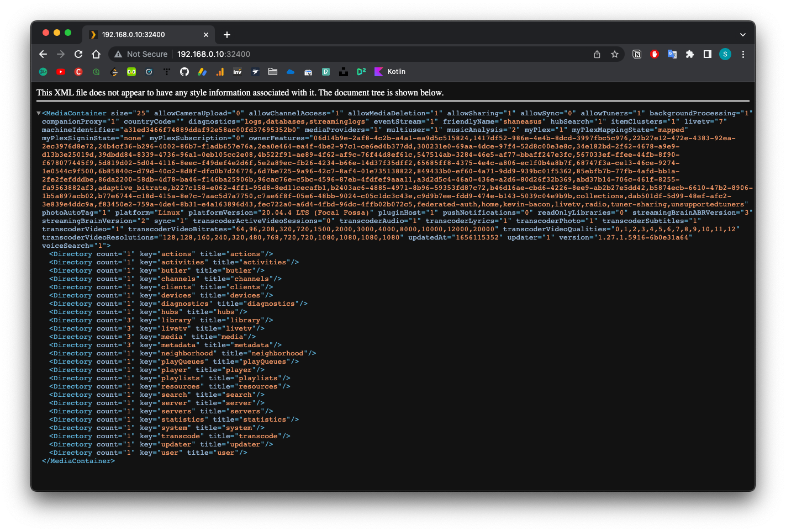Image resolution: width=786 pixels, height=532 pixels.
Task: Open the bookmarks folder icon
Action: (x=273, y=72)
